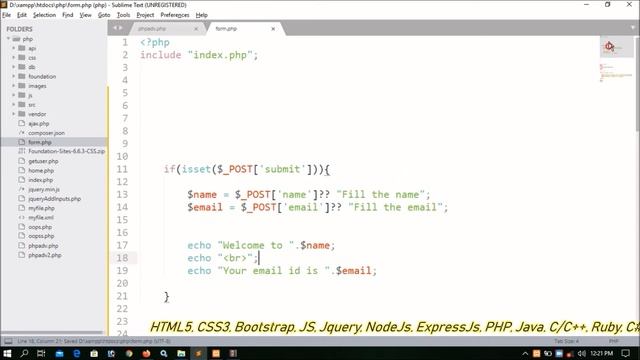Screen dimensions: 640x360
Task: Open myfile.php in the sidebar
Action: pyautogui.click(x=41, y=208)
